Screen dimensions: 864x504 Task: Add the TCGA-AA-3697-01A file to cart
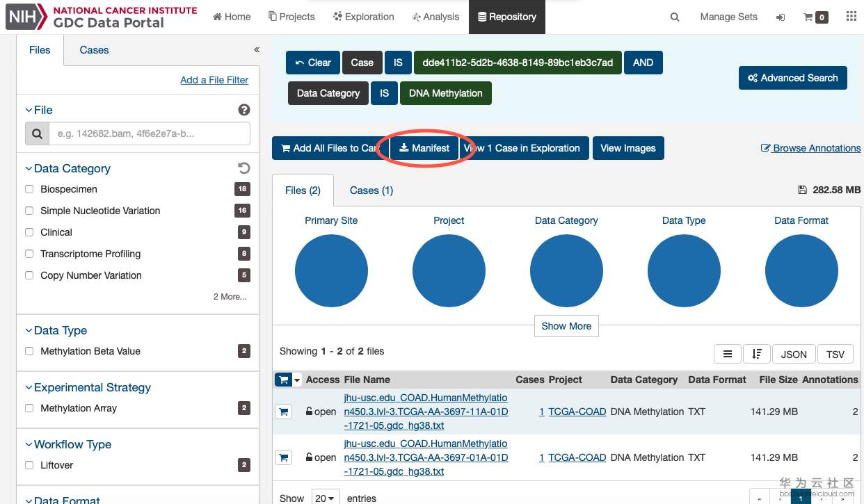pos(283,457)
